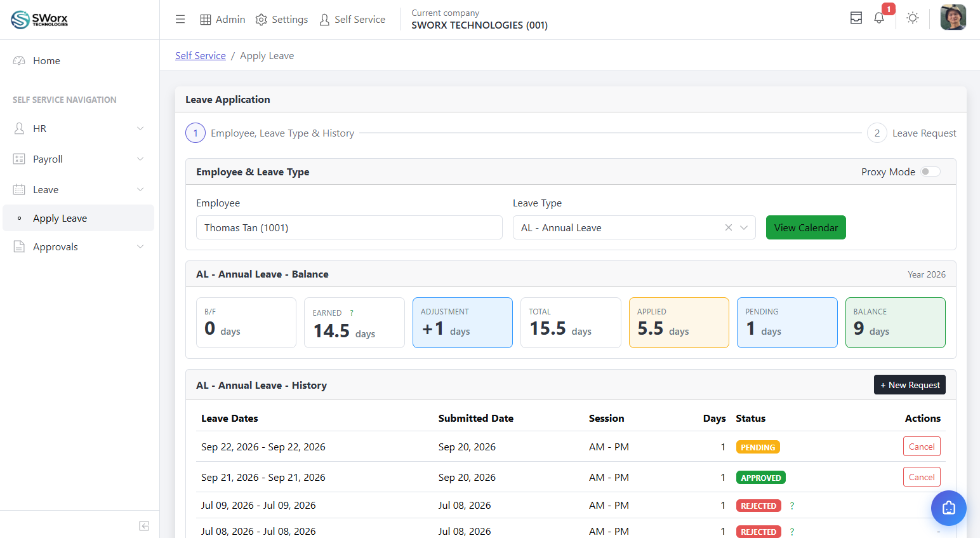Open the Leave Type dropdown arrow
The height and width of the screenshot is (538, 980).
tap(744, 227)
